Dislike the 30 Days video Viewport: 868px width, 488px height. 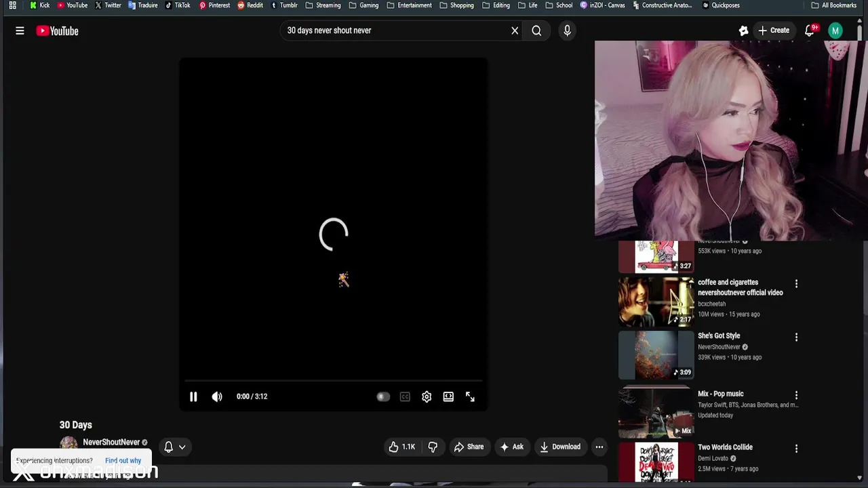pyautogui.click(x=433, y=447)
